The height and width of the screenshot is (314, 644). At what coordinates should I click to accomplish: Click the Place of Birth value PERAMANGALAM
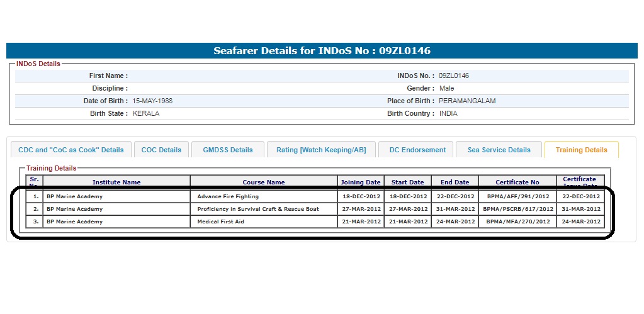[x=467, y=101]
